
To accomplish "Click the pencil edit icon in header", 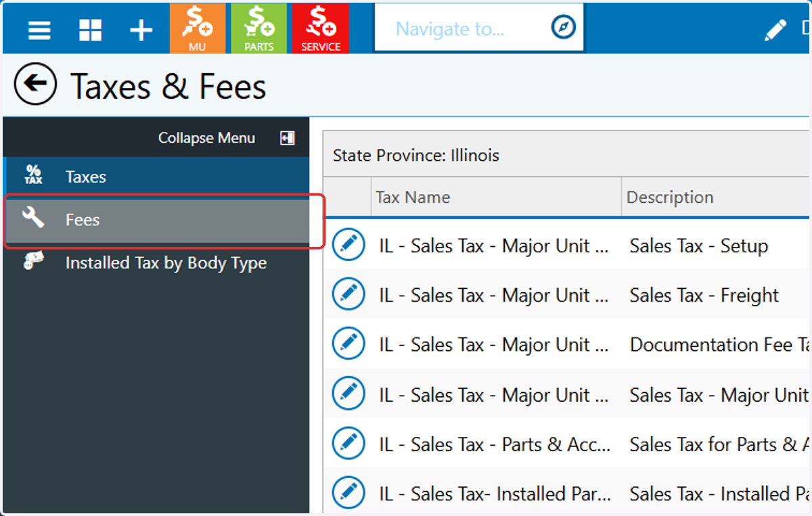I will 775,30.
